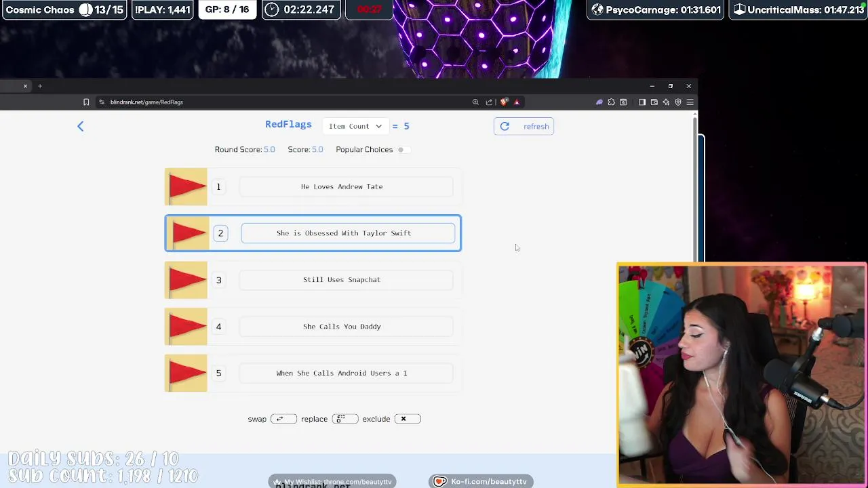Click the RedFlags game title
The height and width of the screenshot is (488, 868).
pyautogui.click(x=288, y=125)
